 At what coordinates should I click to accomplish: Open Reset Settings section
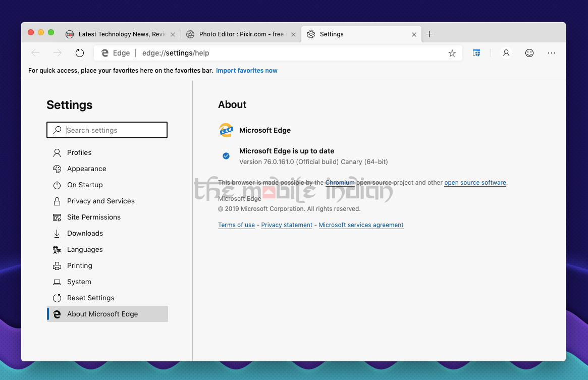[x=107, y=298]
